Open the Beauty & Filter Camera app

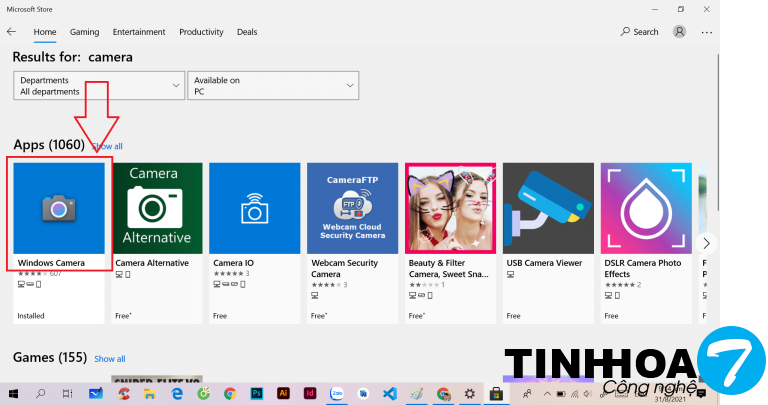[x=450, y=208]
